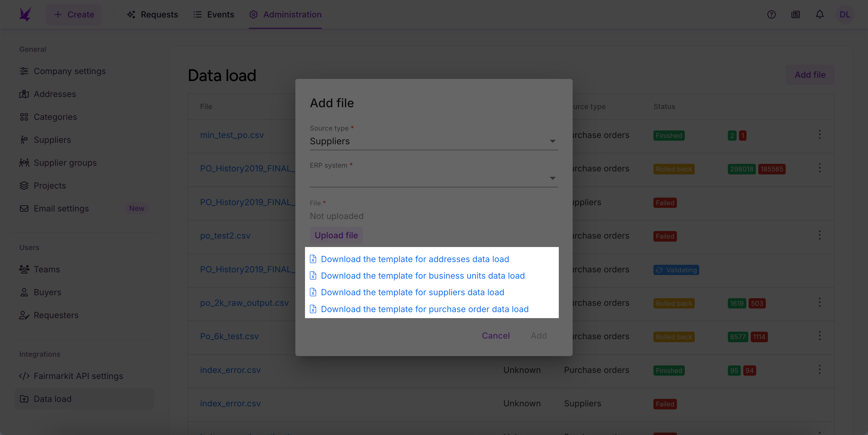This screenshot has height=435, width=868.
Task: Click the Status column header
Action: coord(664,106)
